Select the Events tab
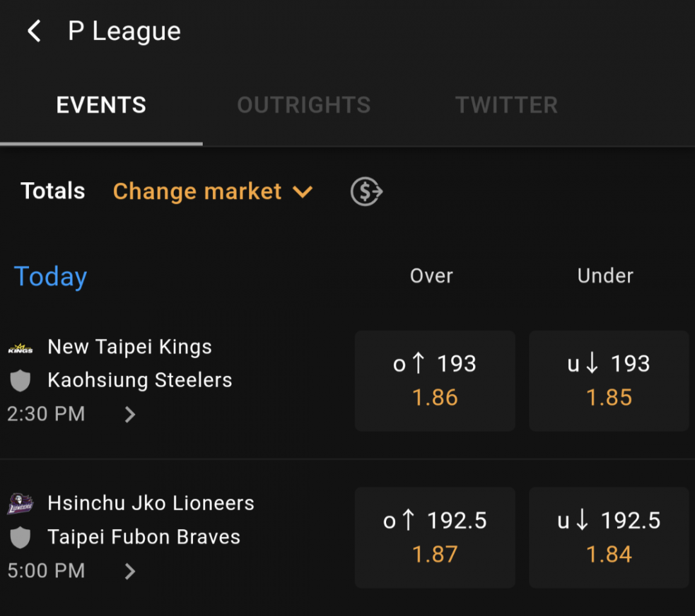Screen dimensions: 695x616 (x=101, y=105)
